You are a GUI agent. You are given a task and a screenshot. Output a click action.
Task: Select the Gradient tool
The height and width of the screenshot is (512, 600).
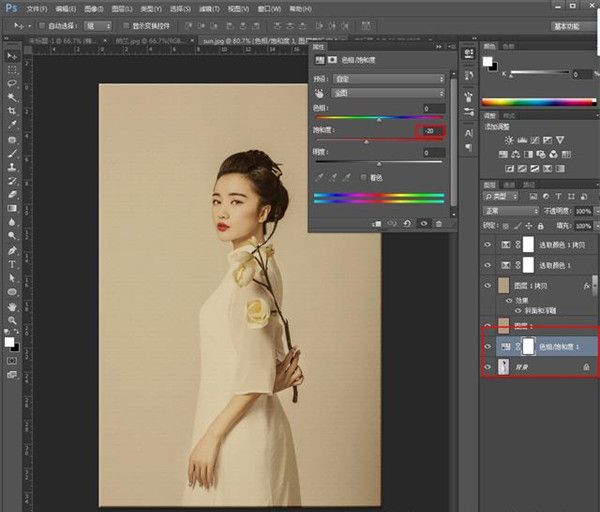[x=12, y=209]
